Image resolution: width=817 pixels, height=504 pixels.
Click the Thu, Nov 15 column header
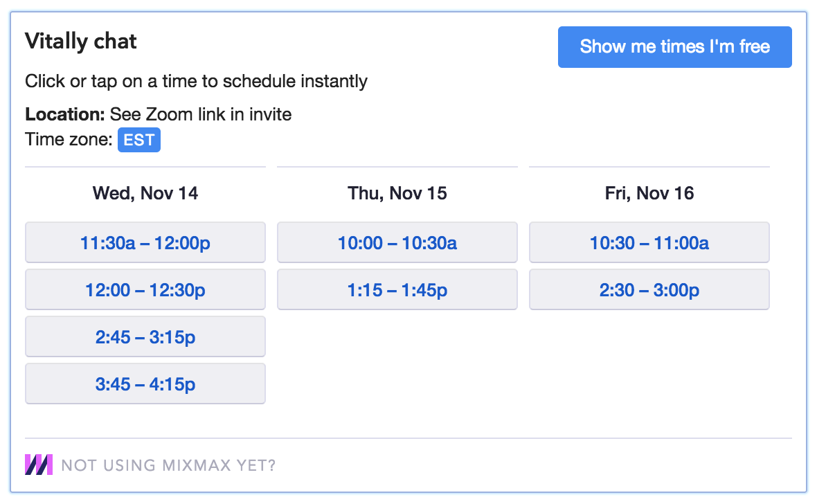pos(397,193)
